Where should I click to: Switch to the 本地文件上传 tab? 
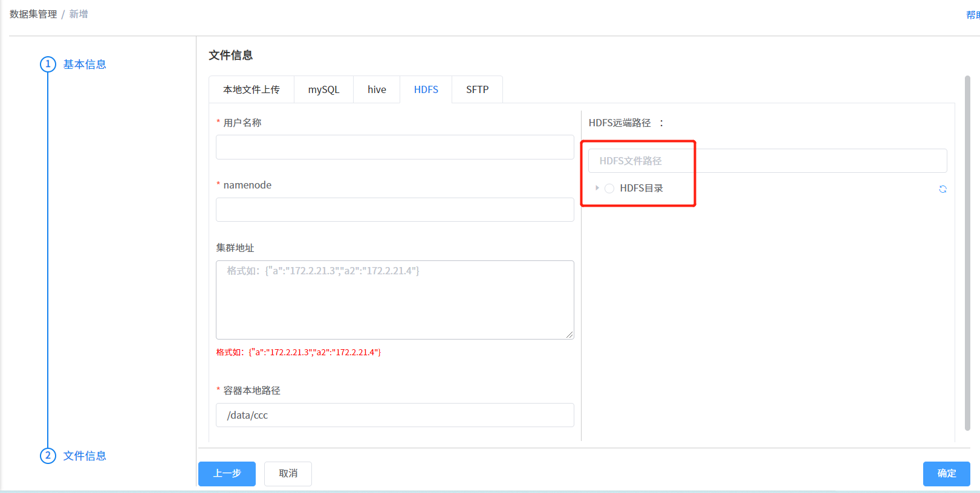click(251, 89)
